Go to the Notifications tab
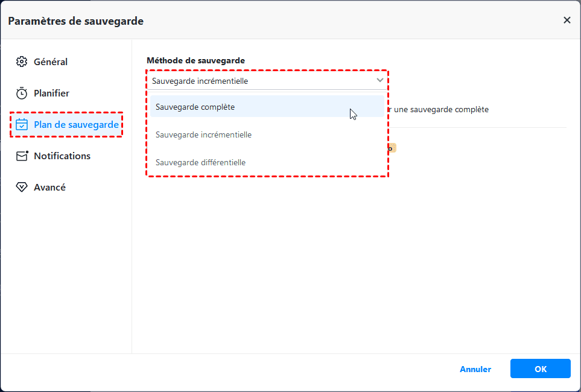The image size is (581, 392). (62, 156)
